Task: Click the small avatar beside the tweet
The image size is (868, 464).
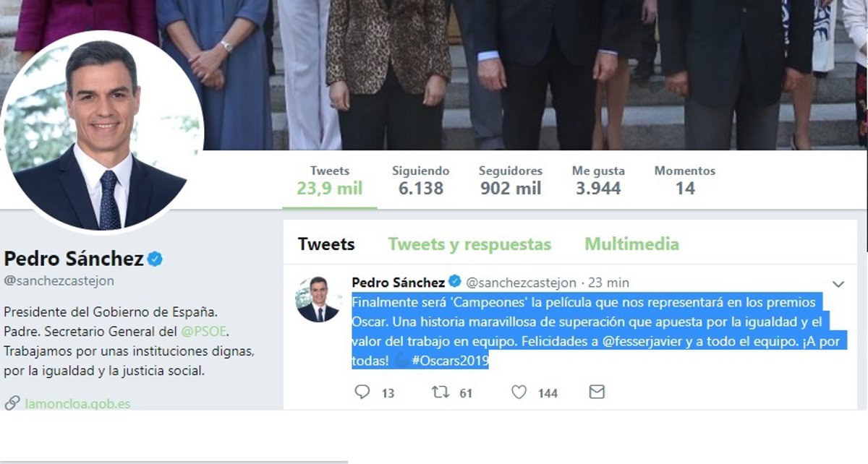Action: point(318,299)
